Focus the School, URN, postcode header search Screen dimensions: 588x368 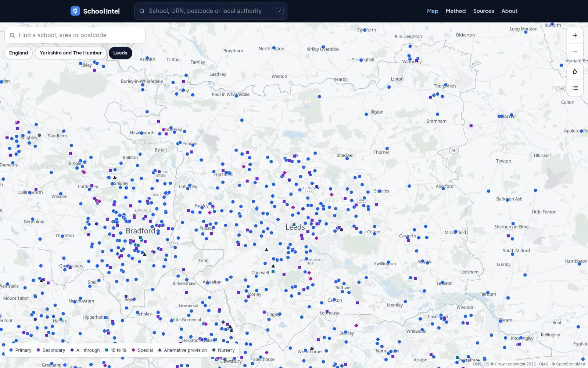(211, 11)
